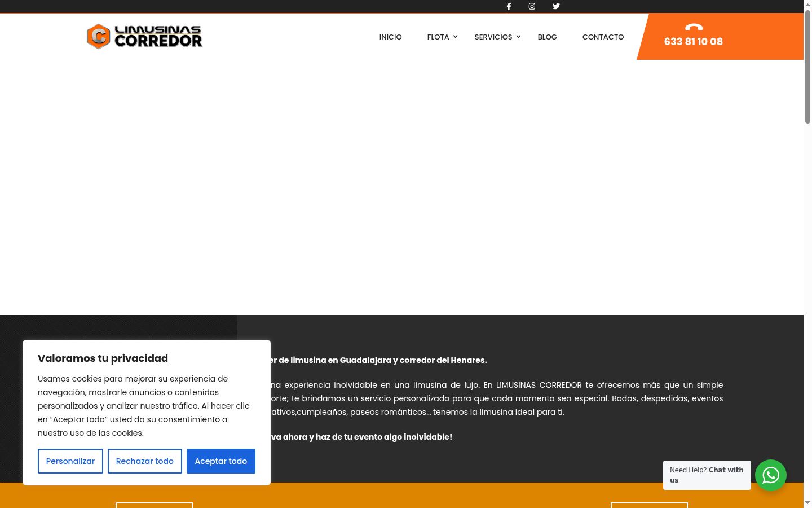Click the scrollbar down arrow
Viewport: 812px width, 508px height.
(x=807, y=503)
